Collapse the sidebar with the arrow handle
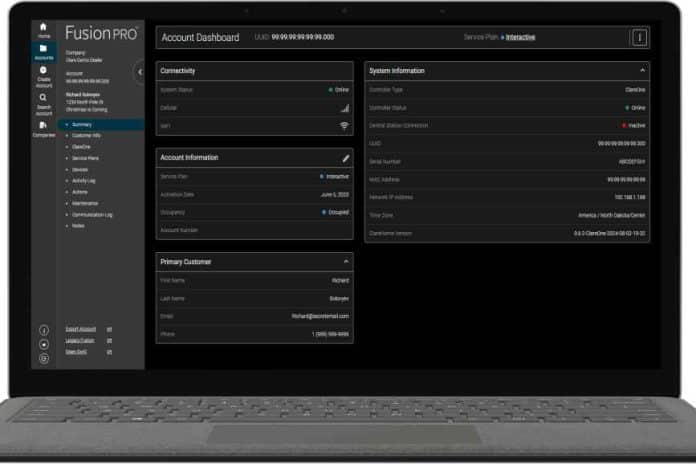The width and height of the screenshot is (696, 464). click(140, 72)
